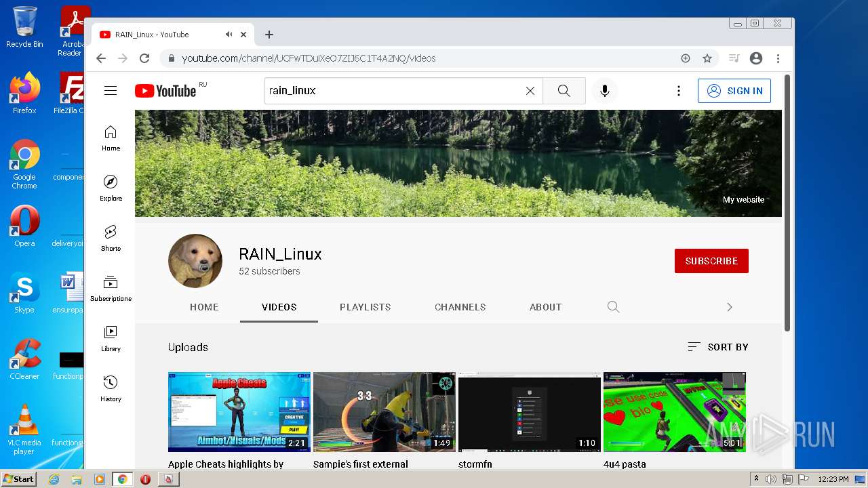Image resolution: width=868 pixels, height=488 pixels.
Task: View site information lock icon
Action: tap(172, 58)
